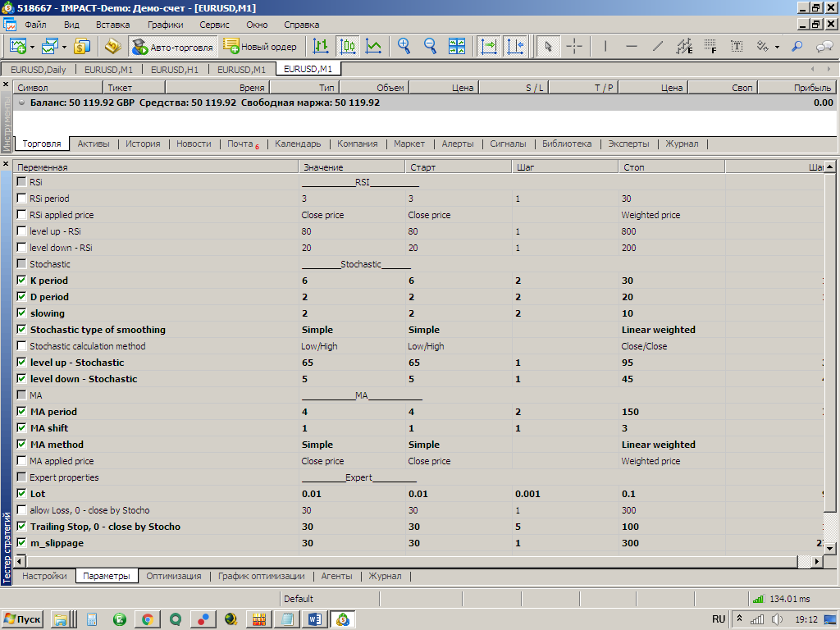Click the Значение column header
Screen dimensions: 840x630
click(x=351, y=167)
